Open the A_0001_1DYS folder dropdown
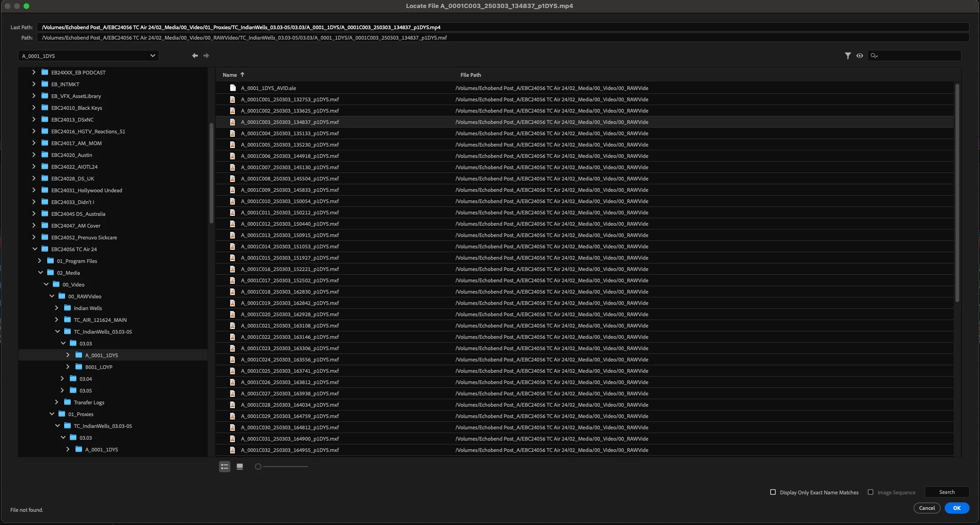980x525 pixels. click(x=152, y=56)
